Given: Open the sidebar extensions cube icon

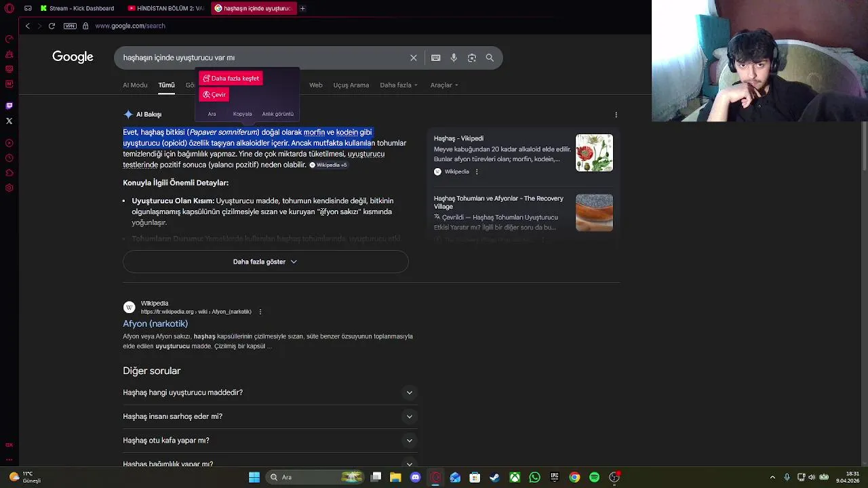Looking at the screenshot, I should [9, 173].
